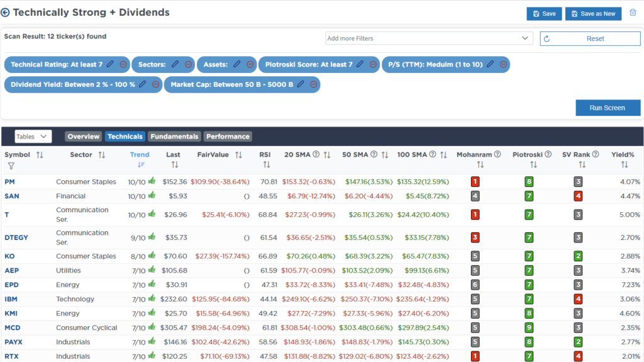
Task: Open the PM ticker link
Action: [x=9, y=182]
